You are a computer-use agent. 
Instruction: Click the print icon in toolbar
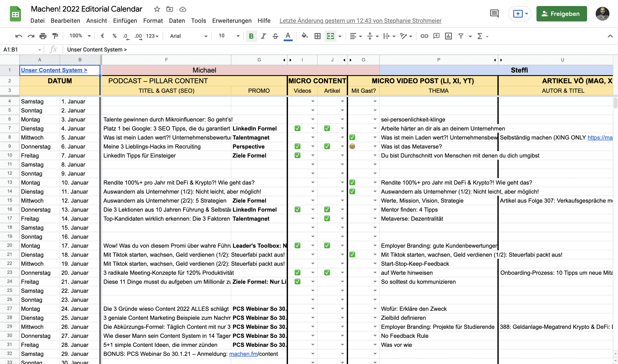pos(43,36)
